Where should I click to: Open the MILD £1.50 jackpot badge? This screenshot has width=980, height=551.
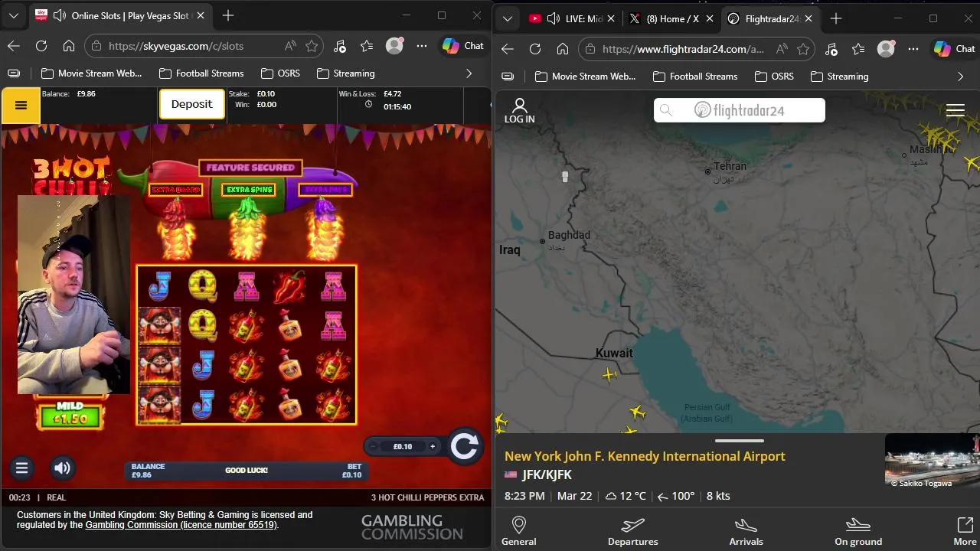[70, 414]
